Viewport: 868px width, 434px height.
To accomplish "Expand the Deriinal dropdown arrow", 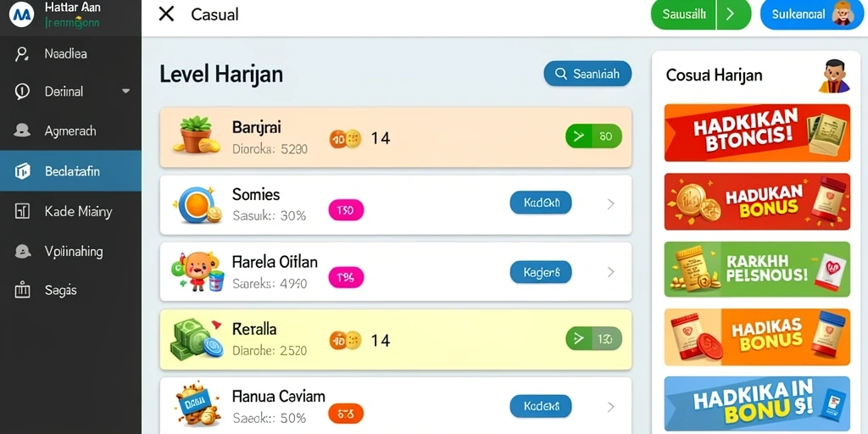I will (x=125, y=92).
